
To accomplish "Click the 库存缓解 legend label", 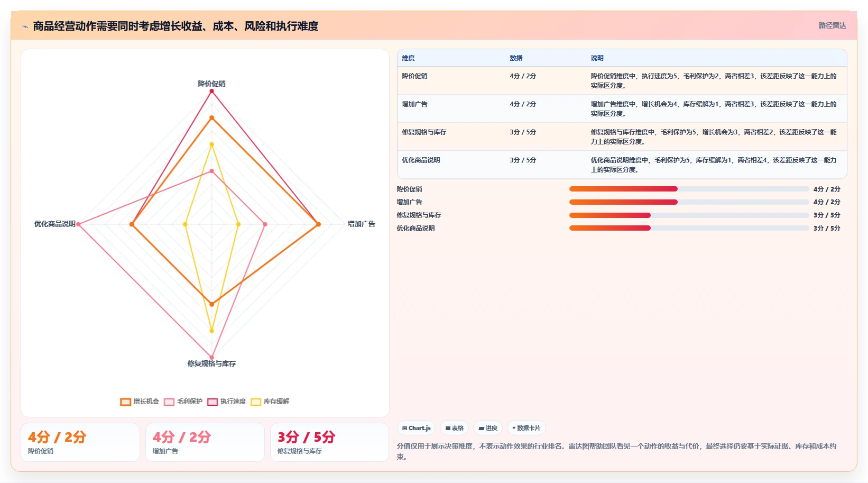I will click(276, 402).
